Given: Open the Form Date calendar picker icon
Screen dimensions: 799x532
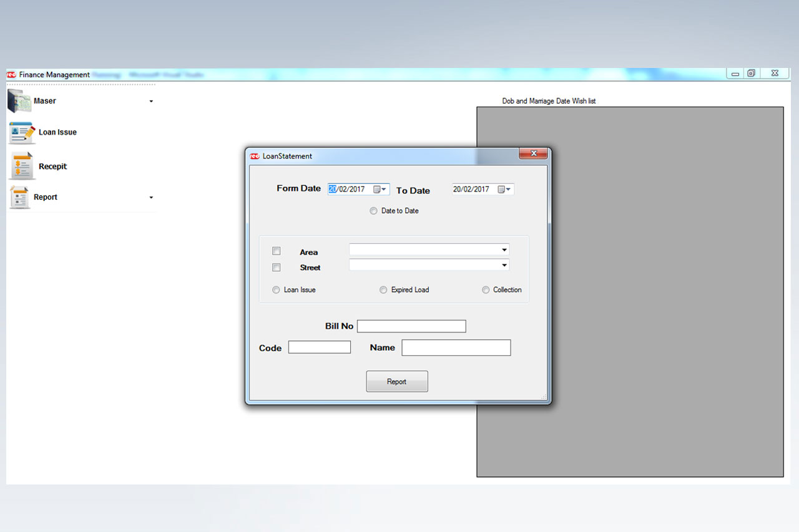Looking at the screenshot, I should click(377, 190).
